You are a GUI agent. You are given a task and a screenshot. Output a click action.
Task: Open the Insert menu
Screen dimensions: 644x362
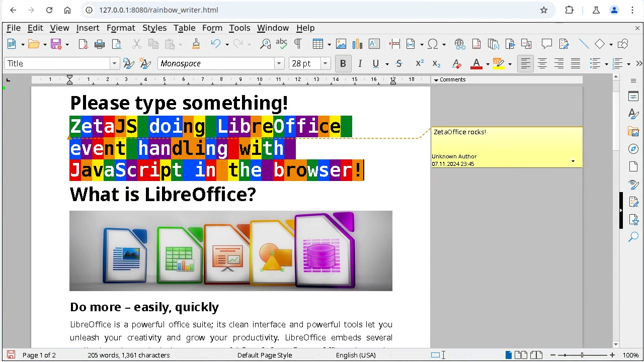[88, 28]
